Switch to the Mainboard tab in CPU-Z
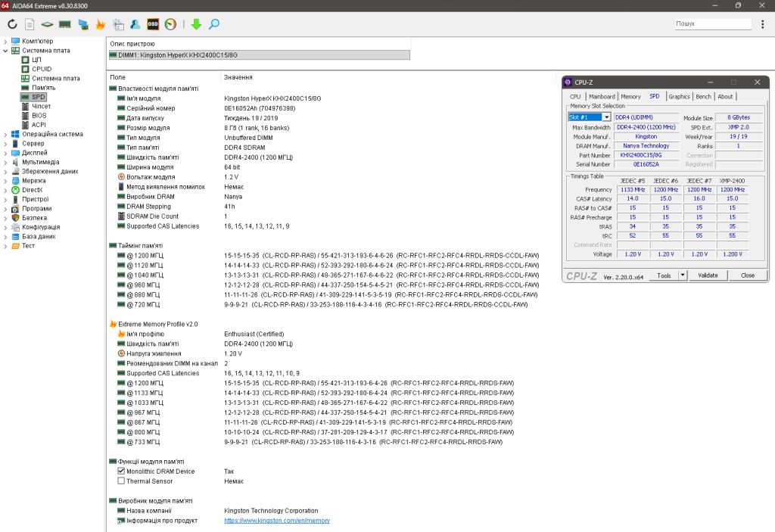 click(602, 96)
